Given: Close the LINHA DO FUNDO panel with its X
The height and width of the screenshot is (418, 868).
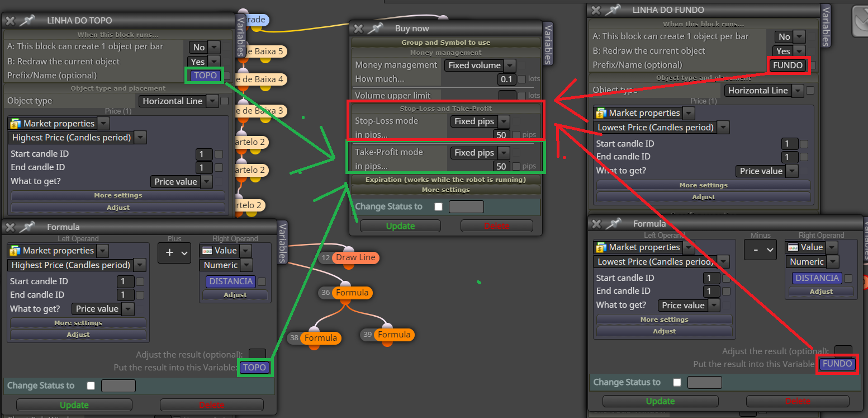Looking at the screenshot, I should 596,10.
